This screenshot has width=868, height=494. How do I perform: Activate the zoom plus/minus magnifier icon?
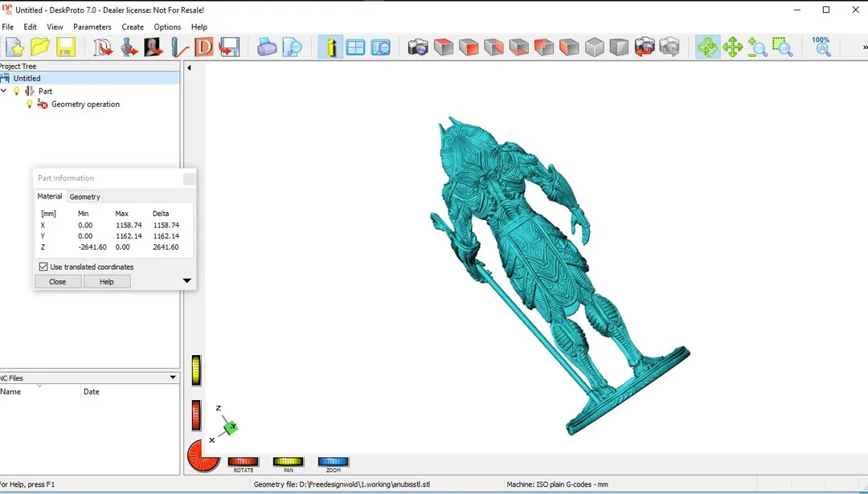(757, 47)
